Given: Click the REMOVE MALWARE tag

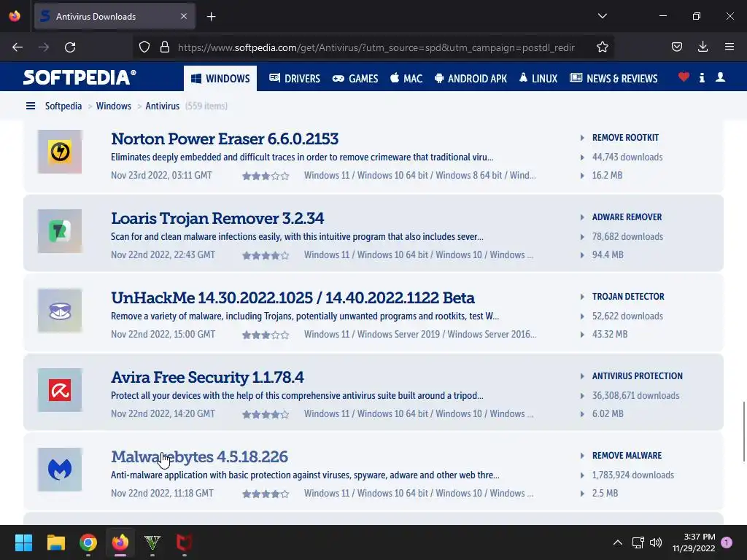Looking at the screenshot, I should [x=627, y=456].
